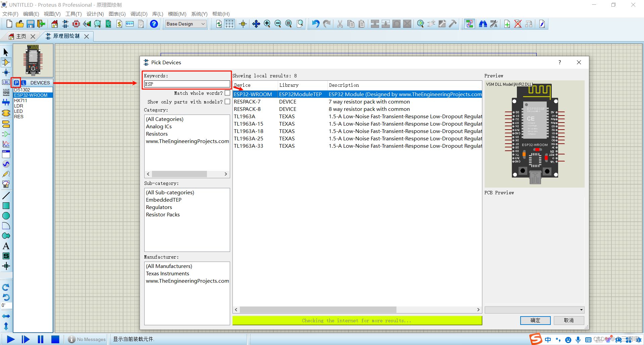Click the rotate clockwise icon
The height and width of the screenshot is (345, 644).
tap(6, 287)
